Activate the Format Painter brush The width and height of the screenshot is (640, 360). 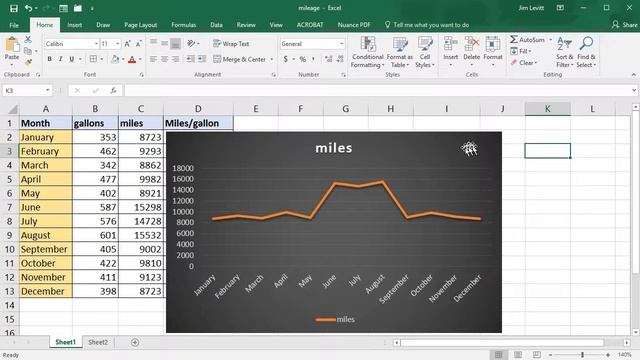click(x=28, y=62)
